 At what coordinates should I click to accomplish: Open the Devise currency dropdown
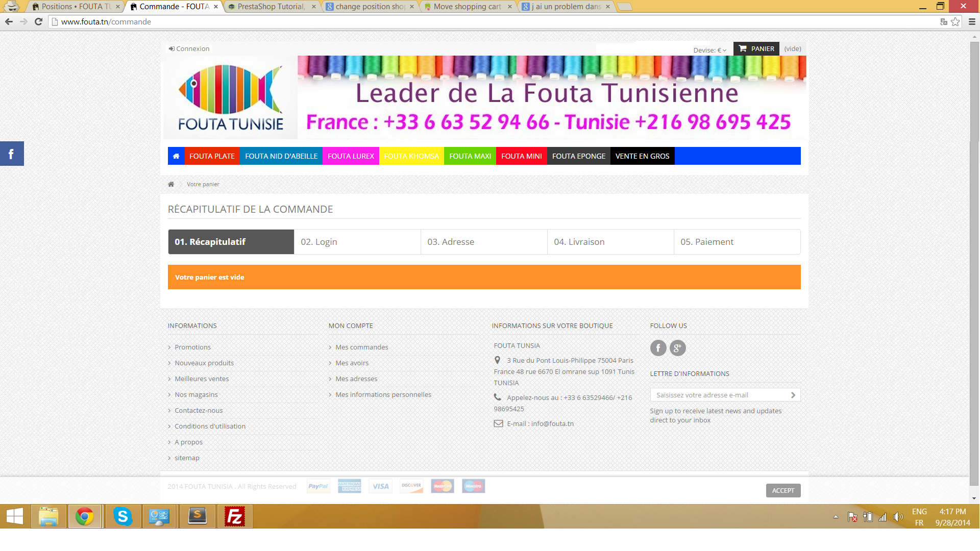click(709, 50)
